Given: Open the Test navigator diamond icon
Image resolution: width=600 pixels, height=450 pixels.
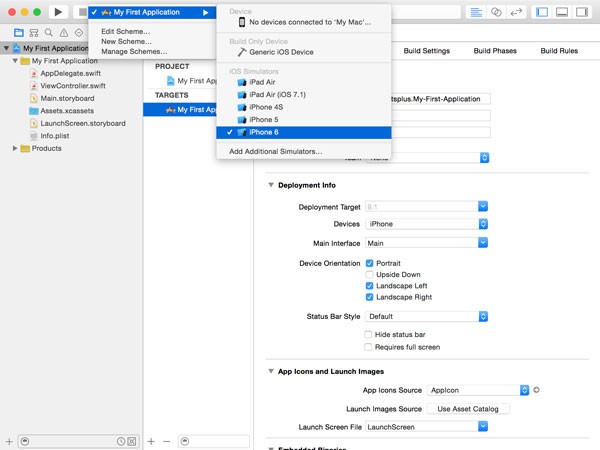Looking at the screenshot, I should tap(79, 33).
